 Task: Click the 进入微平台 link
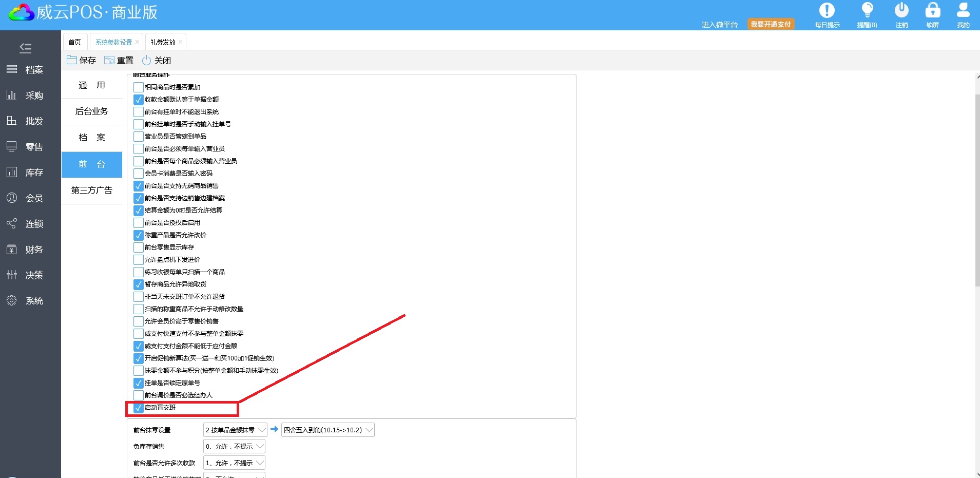pyautogui.click(x=719, y=25)
